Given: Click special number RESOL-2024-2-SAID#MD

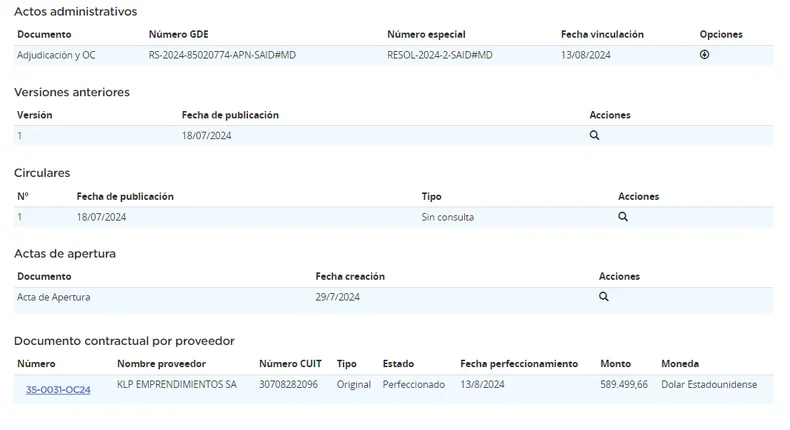Looking at the screenshot, I should (439, 55).
